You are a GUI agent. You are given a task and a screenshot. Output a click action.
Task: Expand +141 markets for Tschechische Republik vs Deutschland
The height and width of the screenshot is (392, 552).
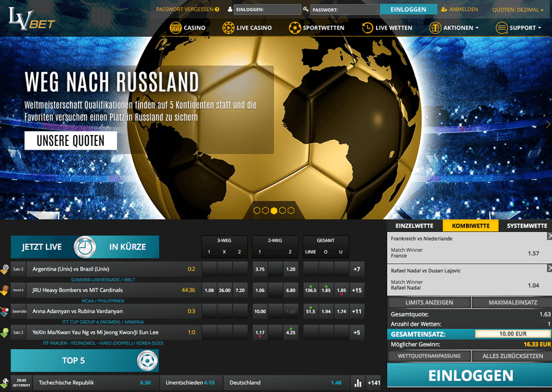click(374, 382)
